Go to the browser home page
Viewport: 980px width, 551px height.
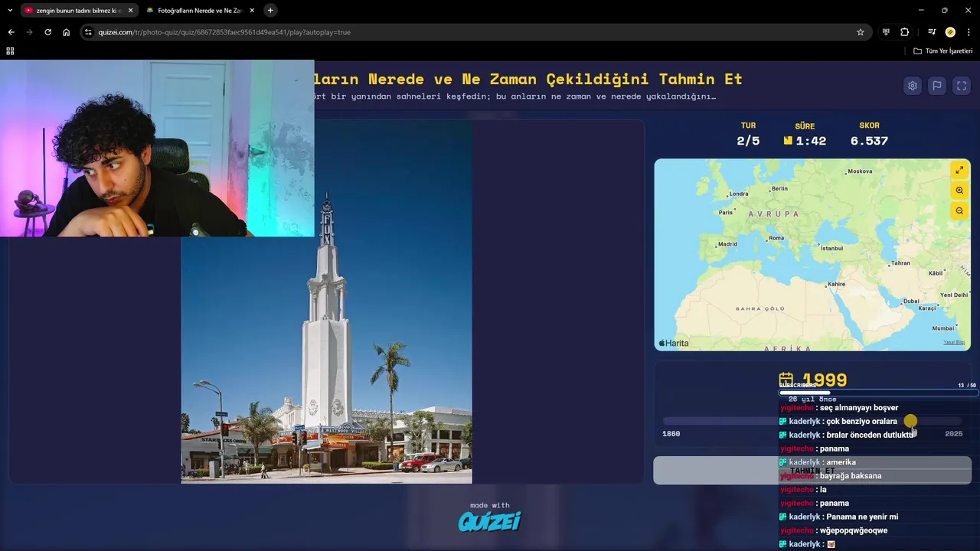tap(66, 32)
